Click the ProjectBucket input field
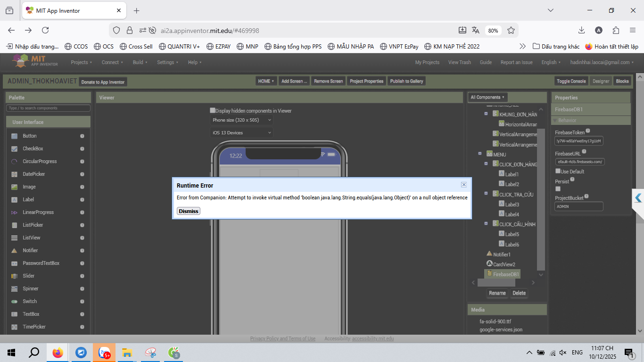 (x=579, y=206)
